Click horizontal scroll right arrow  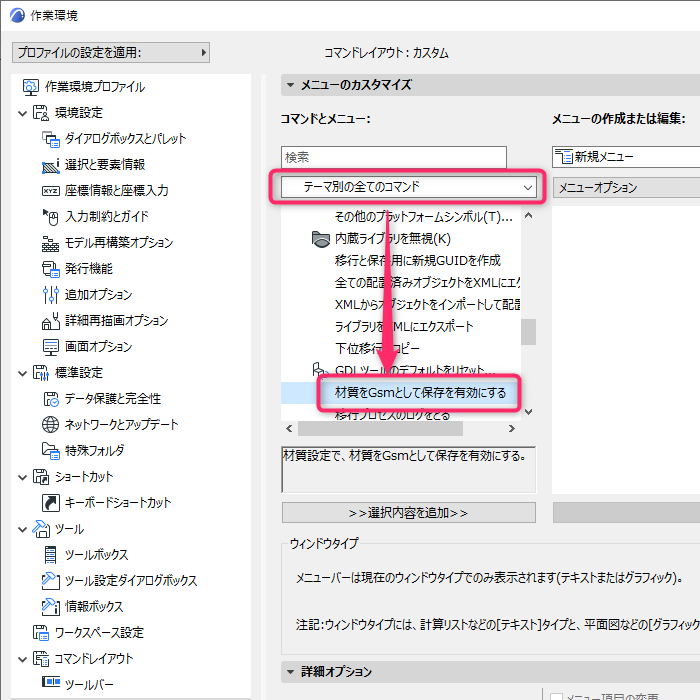[x=512, y=429]
